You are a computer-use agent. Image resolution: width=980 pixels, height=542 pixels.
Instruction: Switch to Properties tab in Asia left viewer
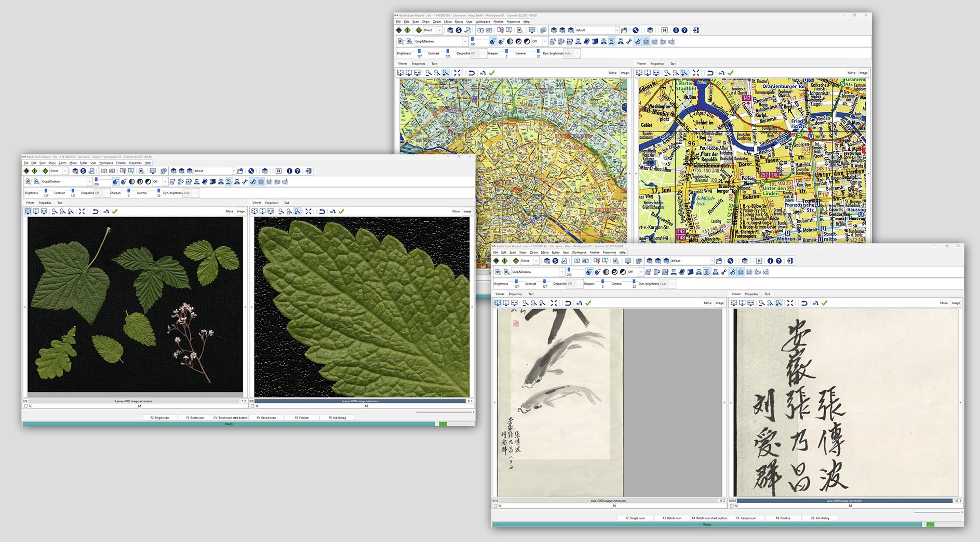tap(516, 294)
